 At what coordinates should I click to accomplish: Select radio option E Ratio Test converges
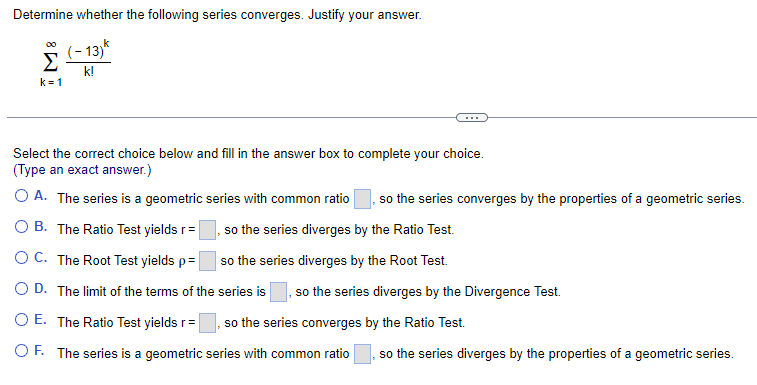pos(21,320)
